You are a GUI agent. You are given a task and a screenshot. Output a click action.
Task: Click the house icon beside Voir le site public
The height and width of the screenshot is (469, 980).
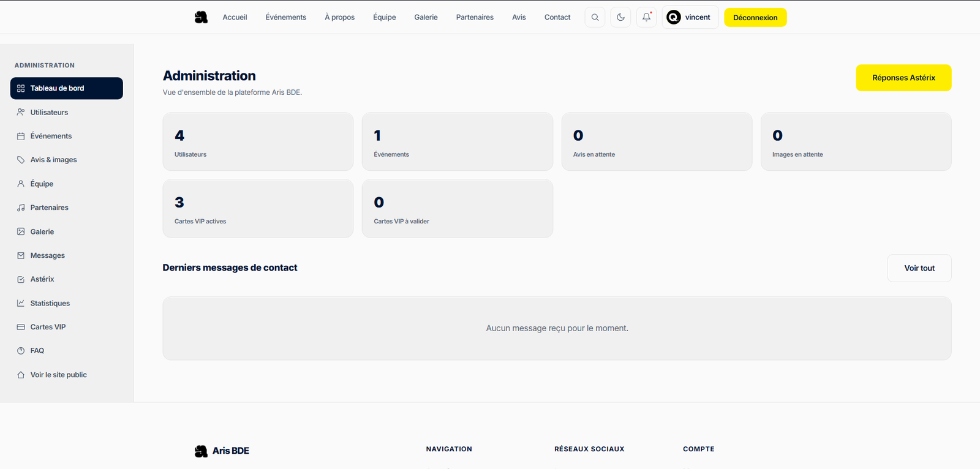21,375
